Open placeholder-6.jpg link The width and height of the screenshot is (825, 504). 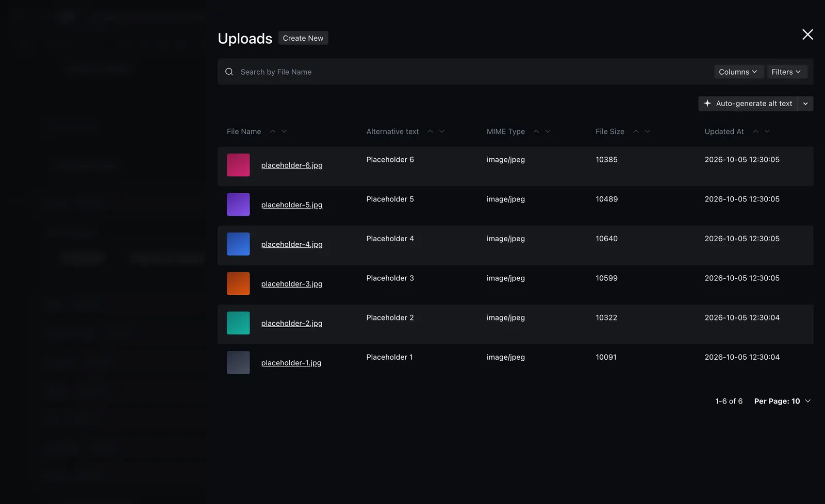(292, 165)
